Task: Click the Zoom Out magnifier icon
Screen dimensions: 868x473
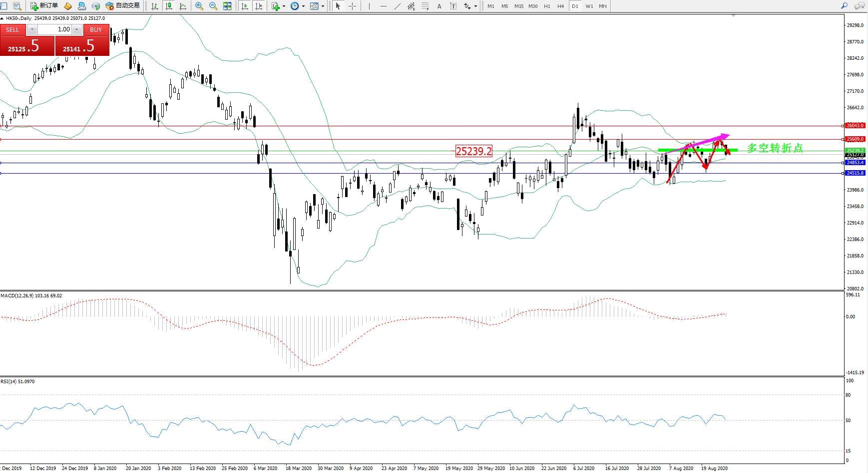Action: pyautogui.click(x=213, y=6)
